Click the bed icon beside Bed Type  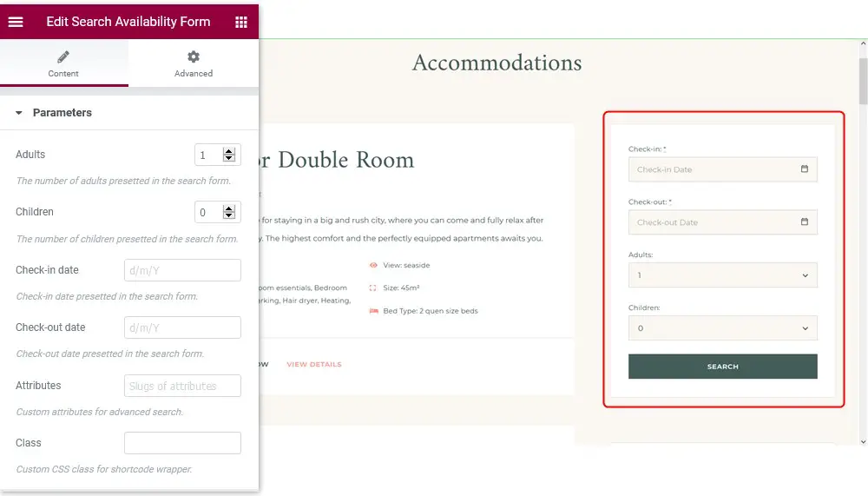pyautogui.click(x=373, y=310)
